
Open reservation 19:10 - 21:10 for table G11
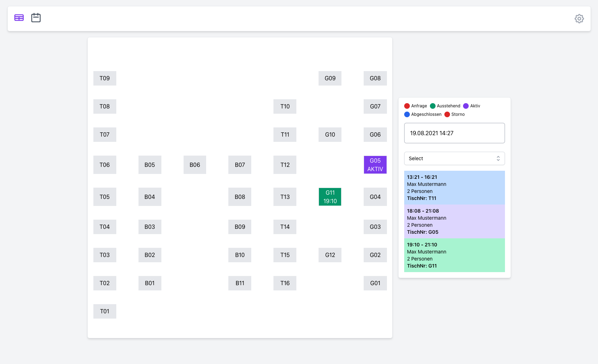pos(454,255)
